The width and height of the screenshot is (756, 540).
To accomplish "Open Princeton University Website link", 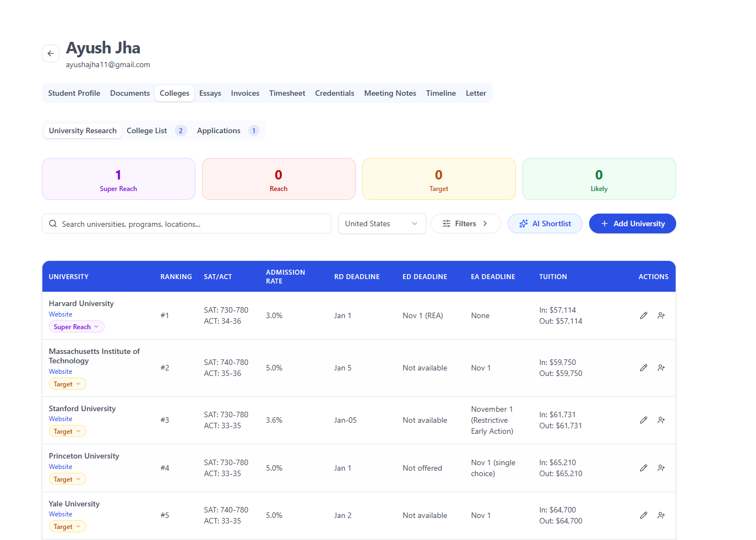I will [61, 467].
